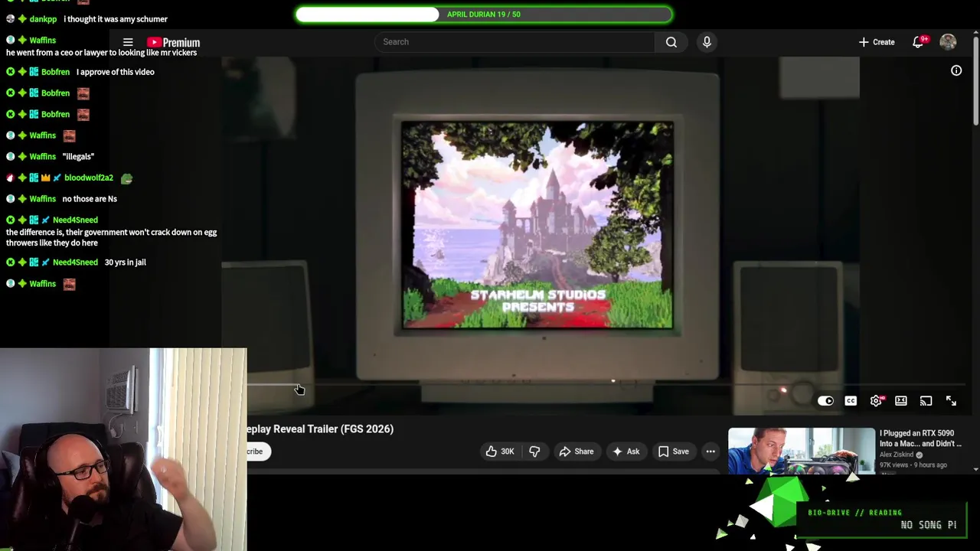Dislike the video
Viewport: 980px width, 551px height.
[534, 452]
